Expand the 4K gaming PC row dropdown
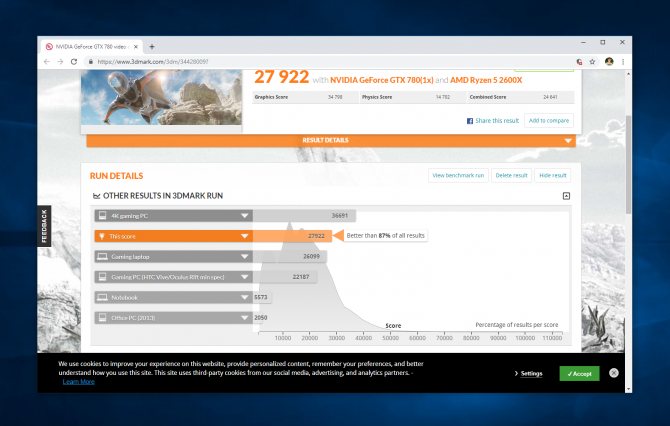Image resolution: width=670 pixels, height=426 pixels. tap(244, 216)
